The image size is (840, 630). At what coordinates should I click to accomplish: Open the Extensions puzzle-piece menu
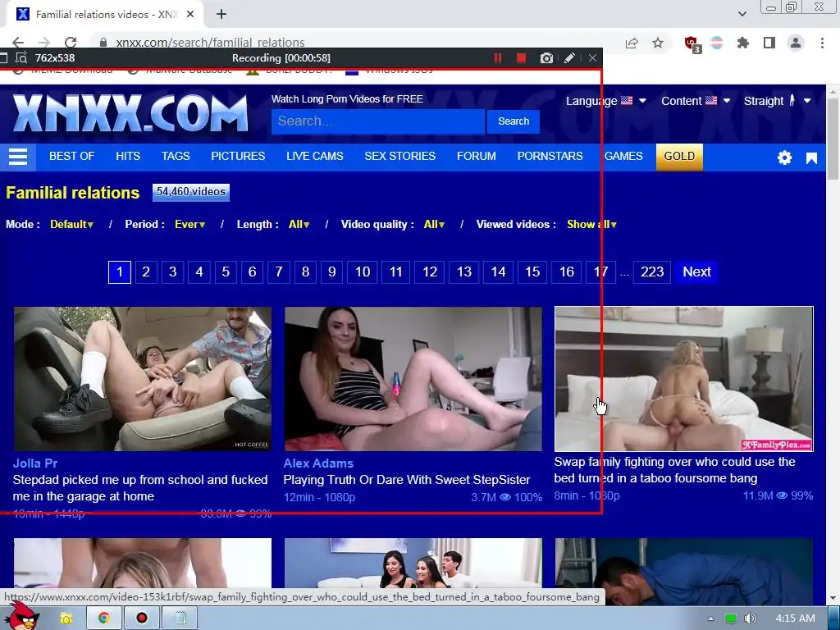pyautogui.click(x=742, y=43)
